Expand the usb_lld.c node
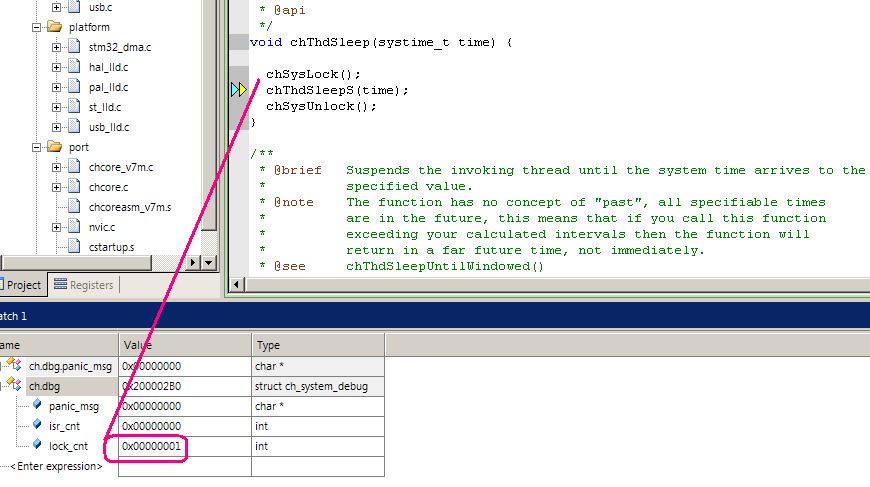This screenshot has height=487, width=870. pos(56,127)
